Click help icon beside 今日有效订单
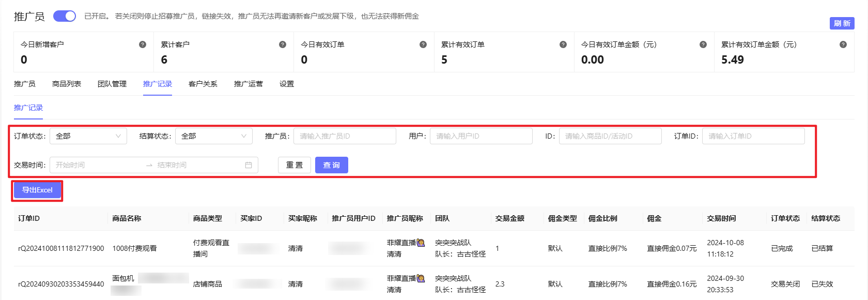The height and width of the screenshot is (300, 868). point(423,44)
